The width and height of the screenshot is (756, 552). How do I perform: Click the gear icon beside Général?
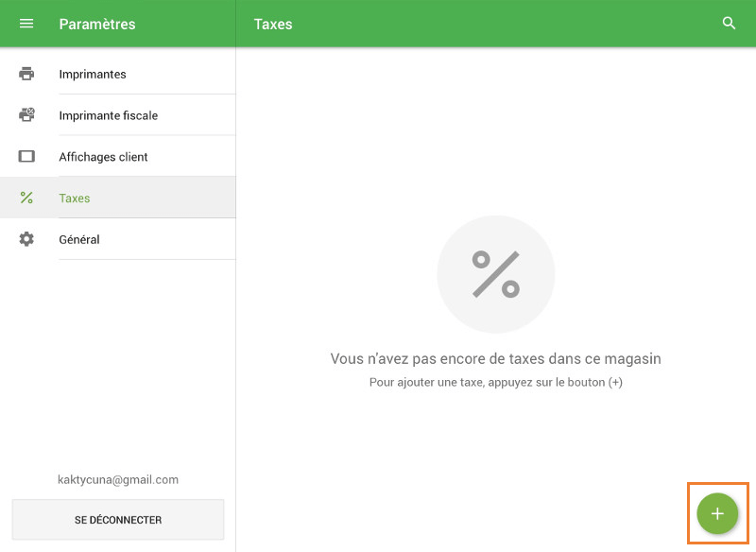click(26, 239)
